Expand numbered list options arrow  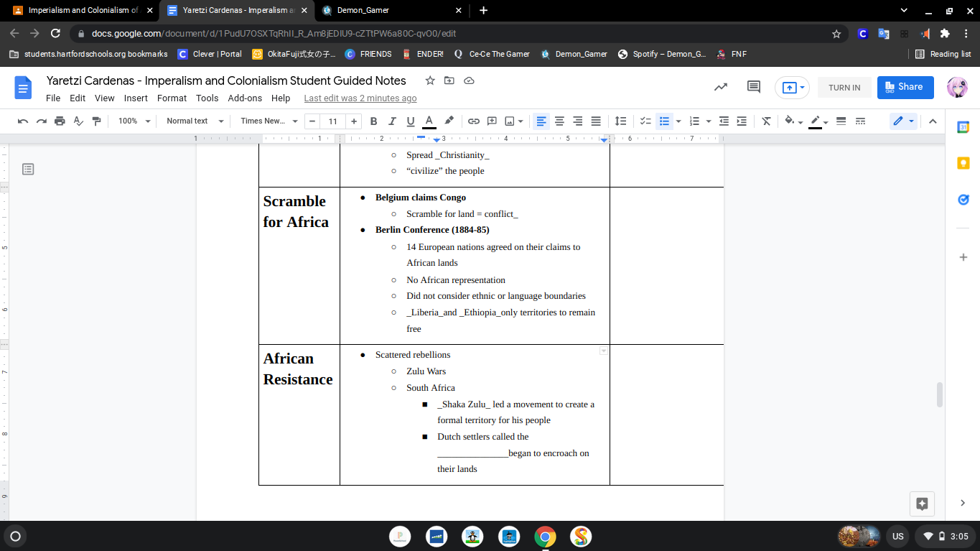pos(709,121)
